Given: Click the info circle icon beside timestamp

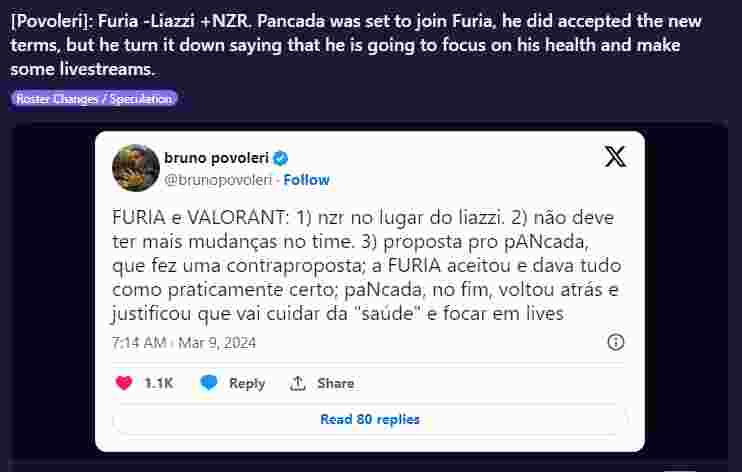Looking at the screenshot, I should tap(616, 342).
